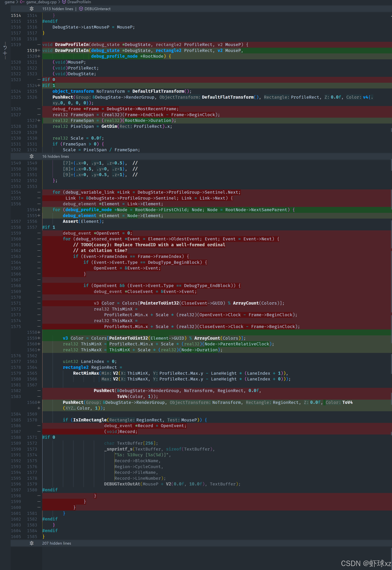Expand the 207 hidden lines region
The image size is (392, 570).
31,543
